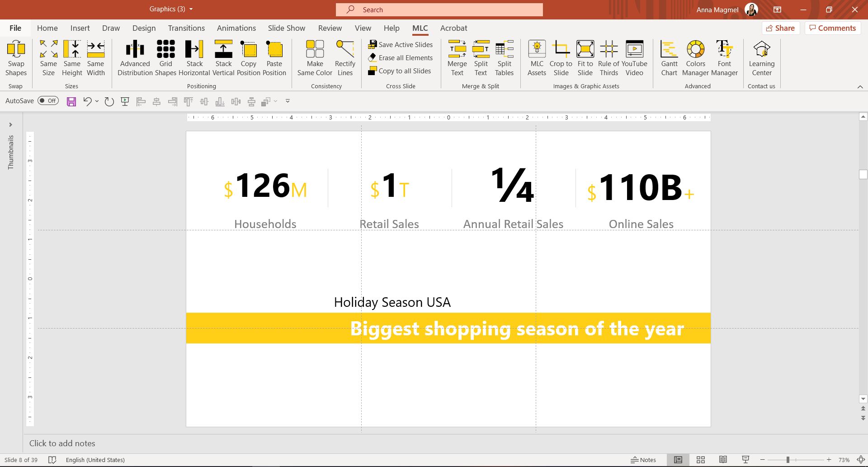Switch to Slide Sorter view
The width and height of the screenshot is (868, 467).
pos(701,460)
